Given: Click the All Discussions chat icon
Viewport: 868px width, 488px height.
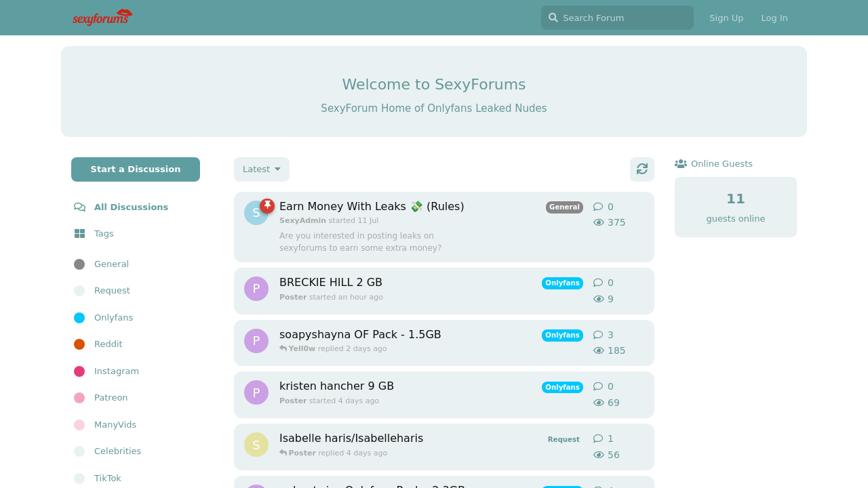Looking at the screenshot, I should coord(79,207).
